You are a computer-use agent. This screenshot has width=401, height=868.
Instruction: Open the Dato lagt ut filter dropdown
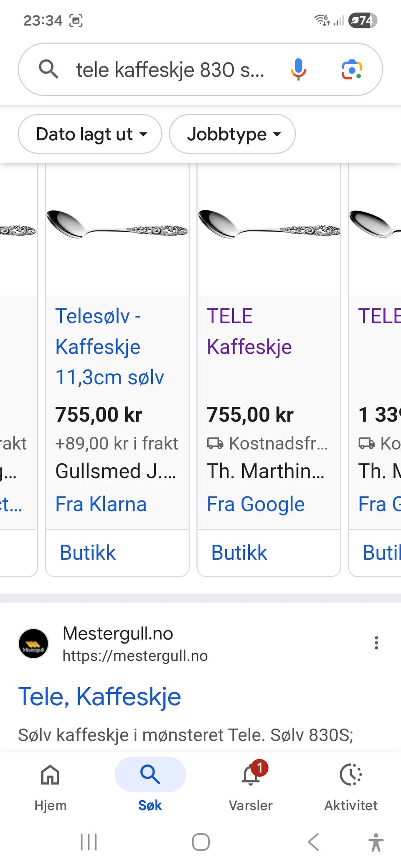tap(90, 134)
